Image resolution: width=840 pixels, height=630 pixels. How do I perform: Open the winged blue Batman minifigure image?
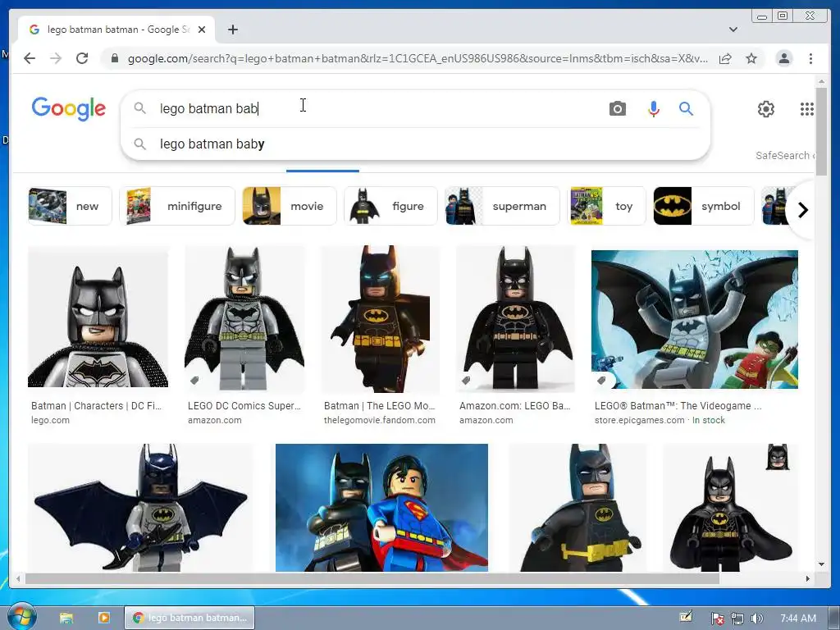point(140,507)
